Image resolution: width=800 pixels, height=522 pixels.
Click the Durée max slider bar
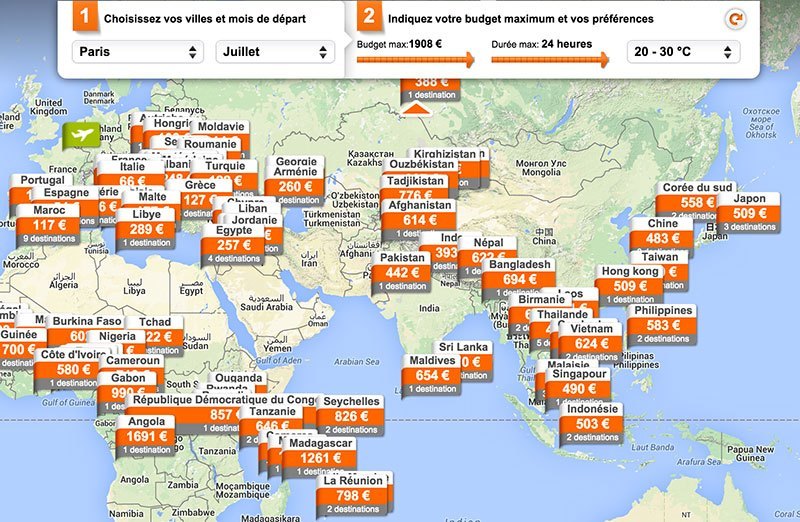(549, 61)
